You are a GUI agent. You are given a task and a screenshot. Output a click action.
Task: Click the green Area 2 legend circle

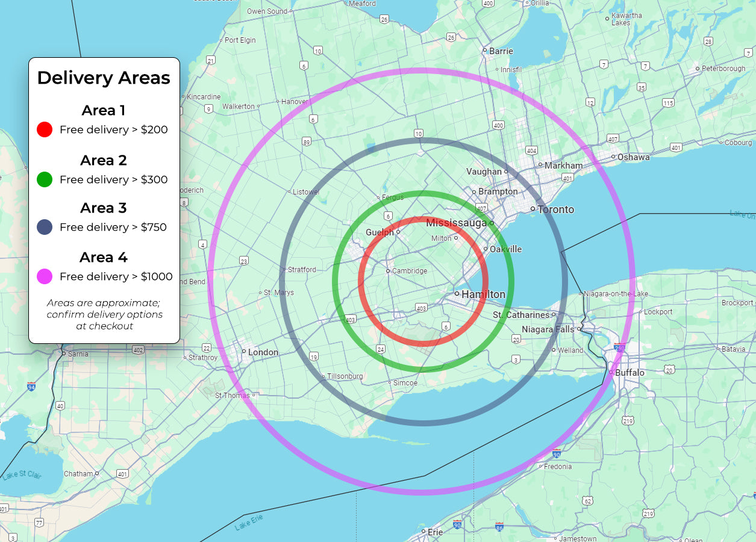tap(45, 179)
